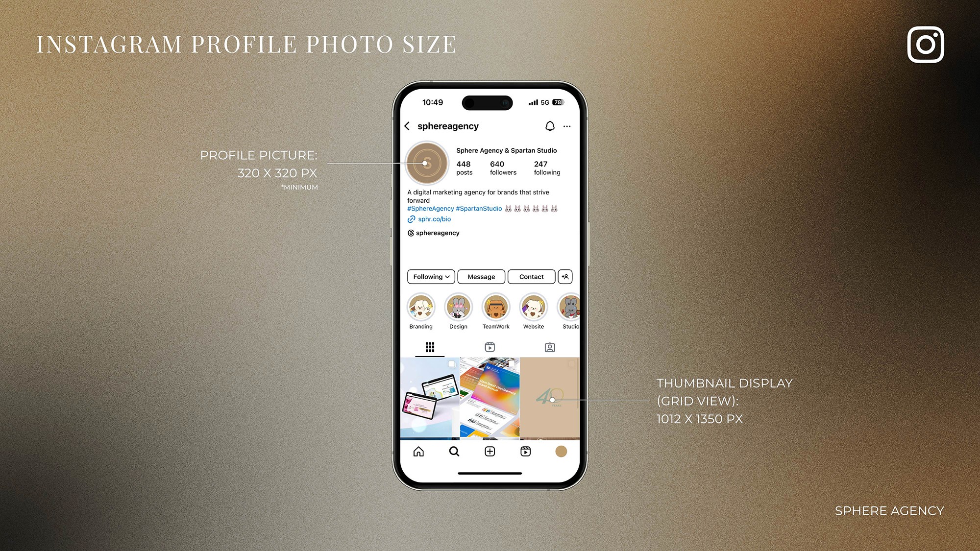Tap the tagged posts icon on profile
Viewport: 980px width, 551px height.
(x=550, y=347)
